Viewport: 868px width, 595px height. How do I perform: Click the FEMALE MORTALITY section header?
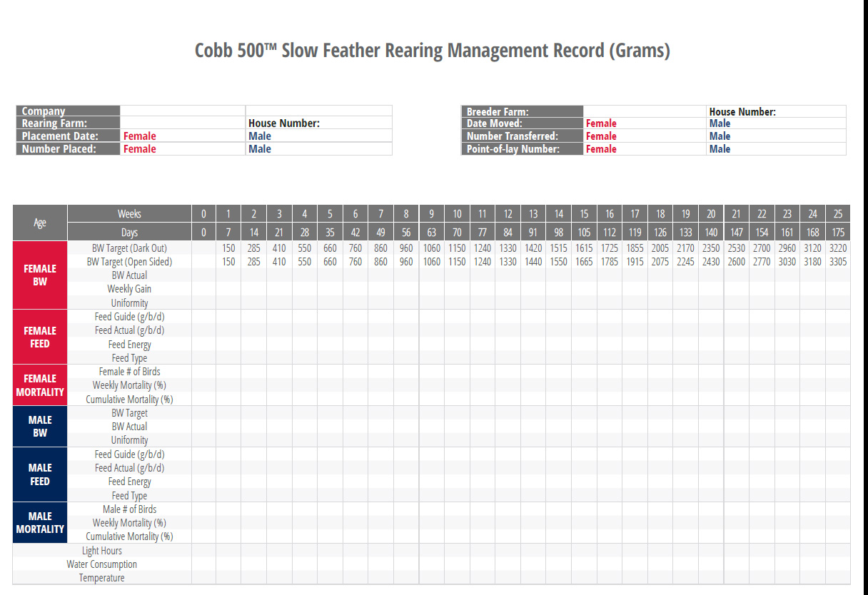point(40,385)
